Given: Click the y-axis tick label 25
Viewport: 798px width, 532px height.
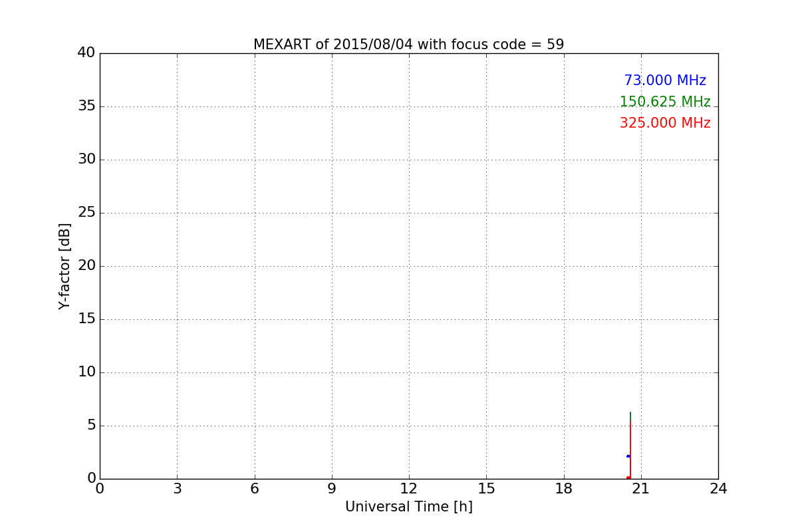Looking at the screenshot, I should coord(86,212).
